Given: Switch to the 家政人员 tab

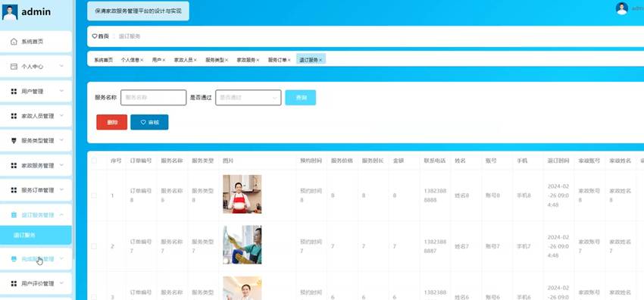Looking at the screenshot, I should click(x=183, y=60).
